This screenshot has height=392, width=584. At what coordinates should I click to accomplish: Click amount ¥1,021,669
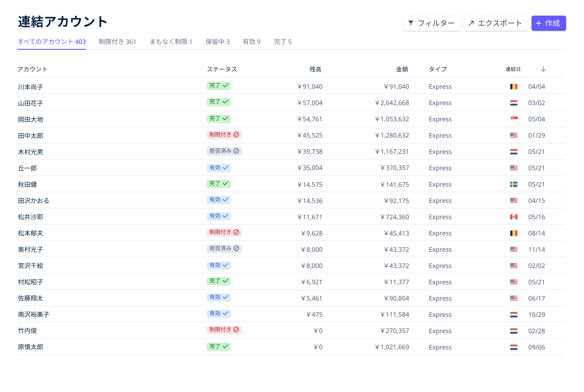392,347
